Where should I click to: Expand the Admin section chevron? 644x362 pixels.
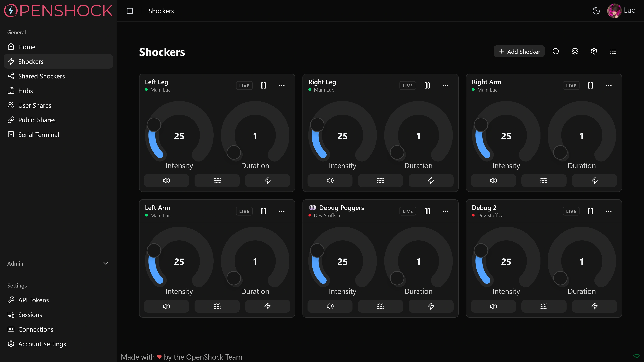106,263
